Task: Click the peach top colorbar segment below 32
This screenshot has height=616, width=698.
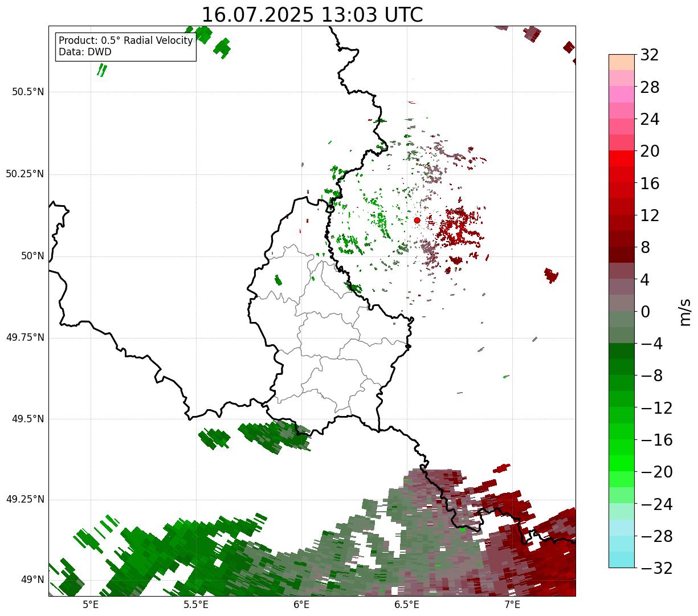Action: point(622,62)
